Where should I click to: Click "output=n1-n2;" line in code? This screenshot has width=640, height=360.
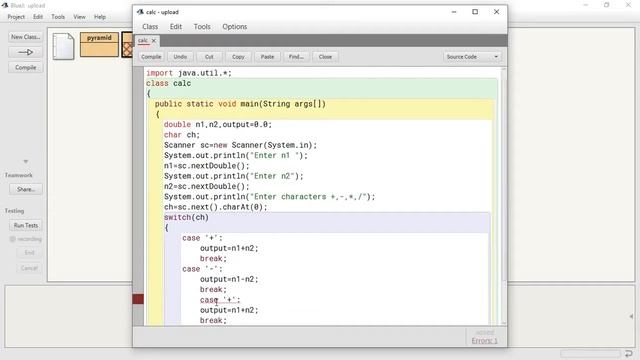coord(229,279)
